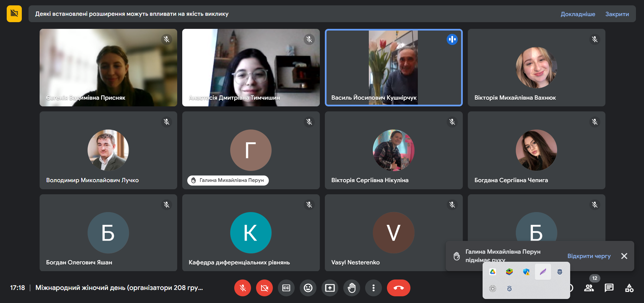The image size is (644, 303).
Task: Toggle closed captions button
Action: pos(286,288)
